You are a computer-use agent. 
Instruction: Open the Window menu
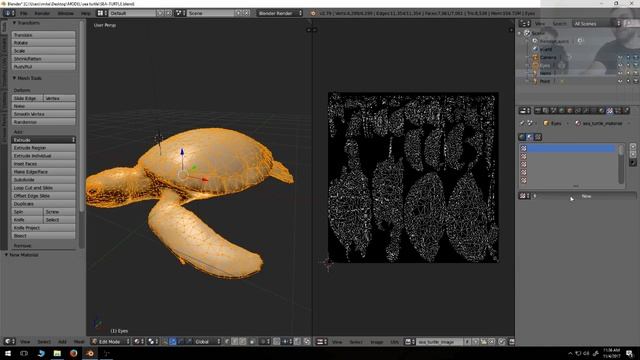(x=65, y=13)
